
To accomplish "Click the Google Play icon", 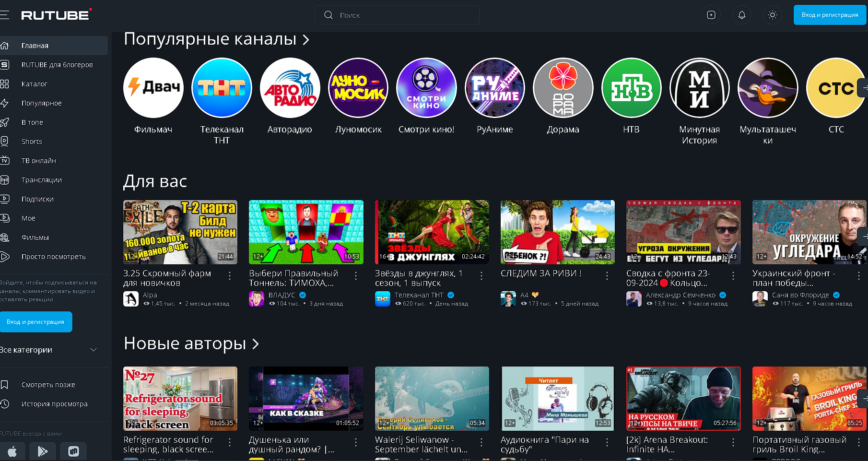I will [x=43, y=451].
